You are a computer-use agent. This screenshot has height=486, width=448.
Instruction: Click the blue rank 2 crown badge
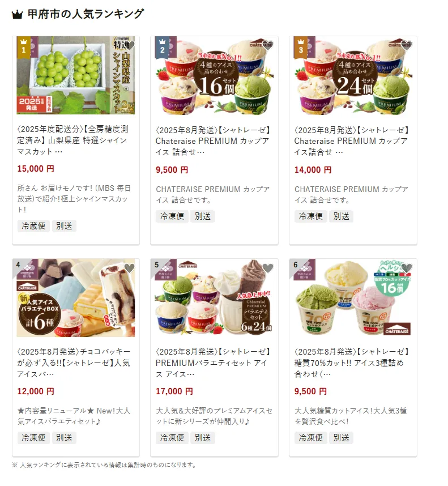pyautogui.click(x=162, y=47)
